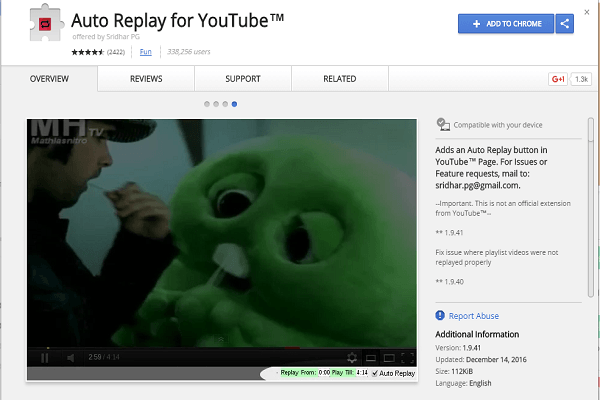The height and width of the screenshot is (400, 600).
Task: Click the video progress bar
Action: click(x=222, y=348)
